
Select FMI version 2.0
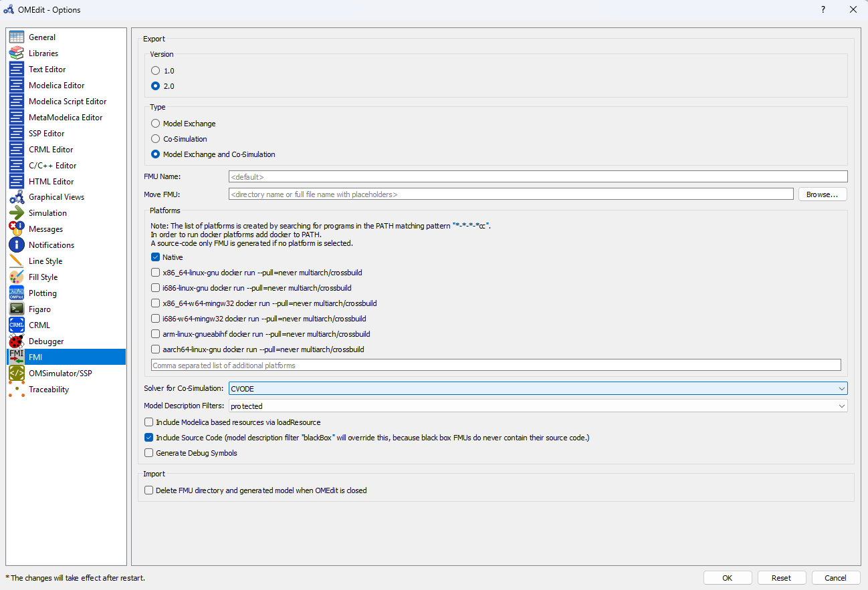(156, 86)
